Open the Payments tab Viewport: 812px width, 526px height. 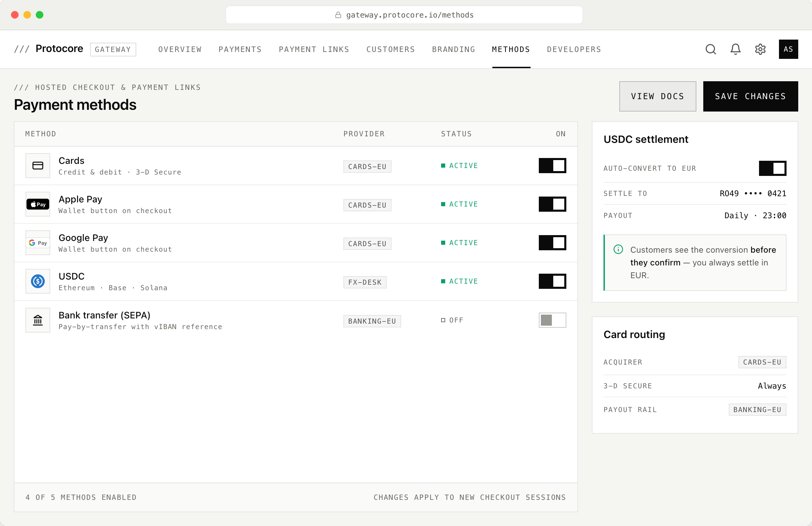pos(240,49)
